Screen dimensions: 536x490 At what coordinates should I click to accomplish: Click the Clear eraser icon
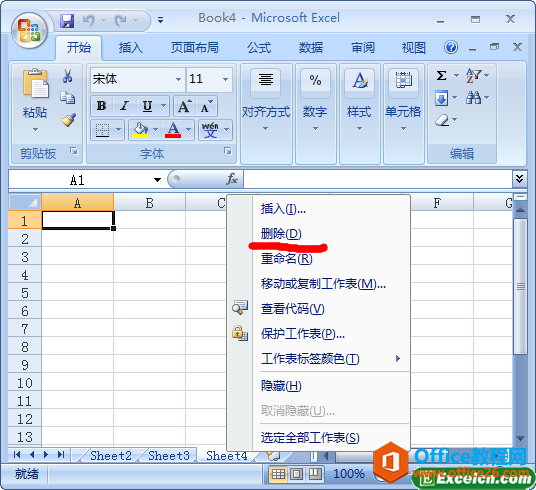click(x=442, y=120)
